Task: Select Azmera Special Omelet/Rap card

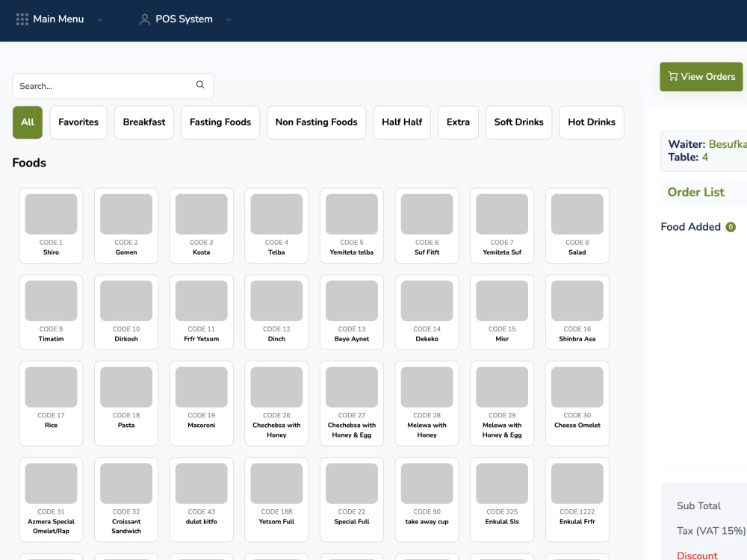Action: (51, 500)
